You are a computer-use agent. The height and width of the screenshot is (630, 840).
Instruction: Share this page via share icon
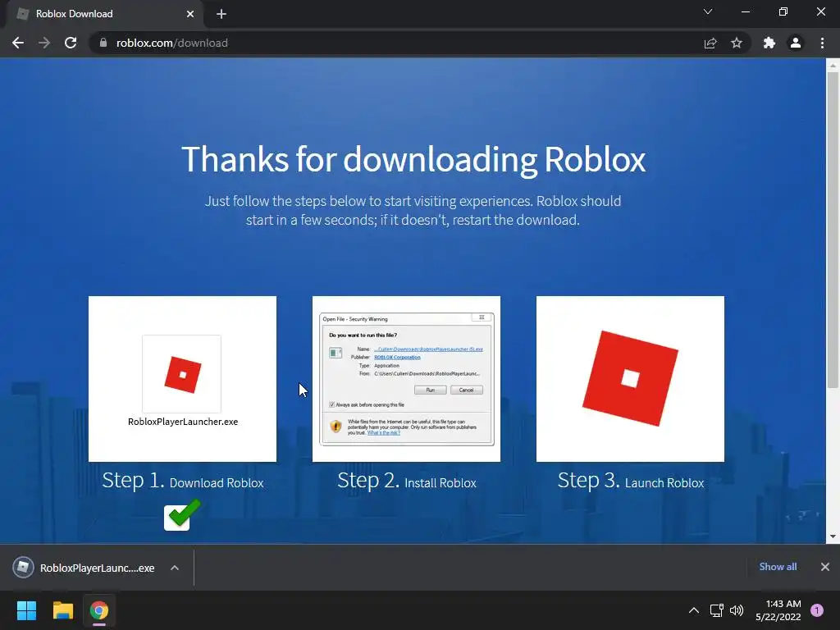710,43
